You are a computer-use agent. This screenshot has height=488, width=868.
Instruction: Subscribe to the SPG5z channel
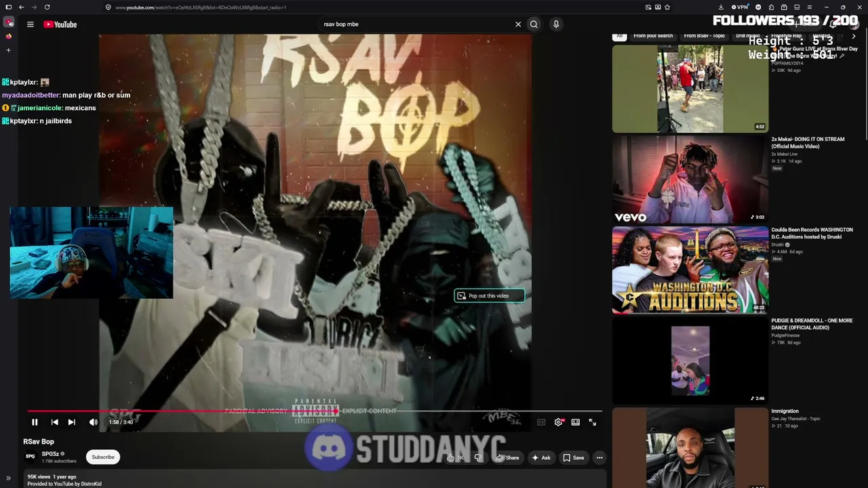pos(103,457)
